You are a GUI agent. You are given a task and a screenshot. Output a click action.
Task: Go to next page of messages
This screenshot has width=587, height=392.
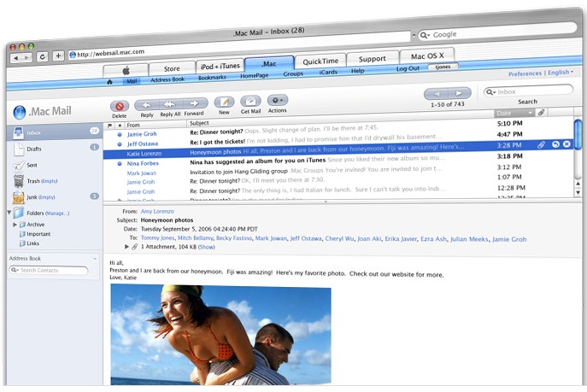pos(459,93)
